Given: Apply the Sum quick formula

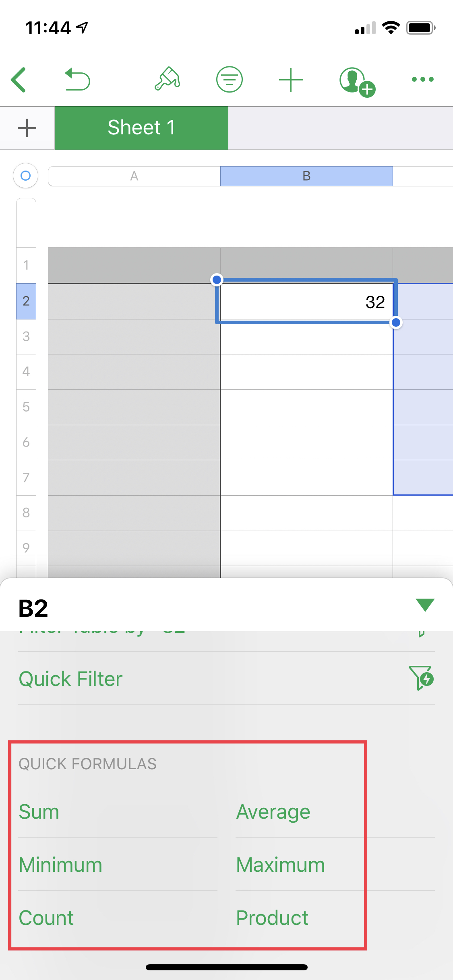Looking at the screenshot, I should [39, 811].
